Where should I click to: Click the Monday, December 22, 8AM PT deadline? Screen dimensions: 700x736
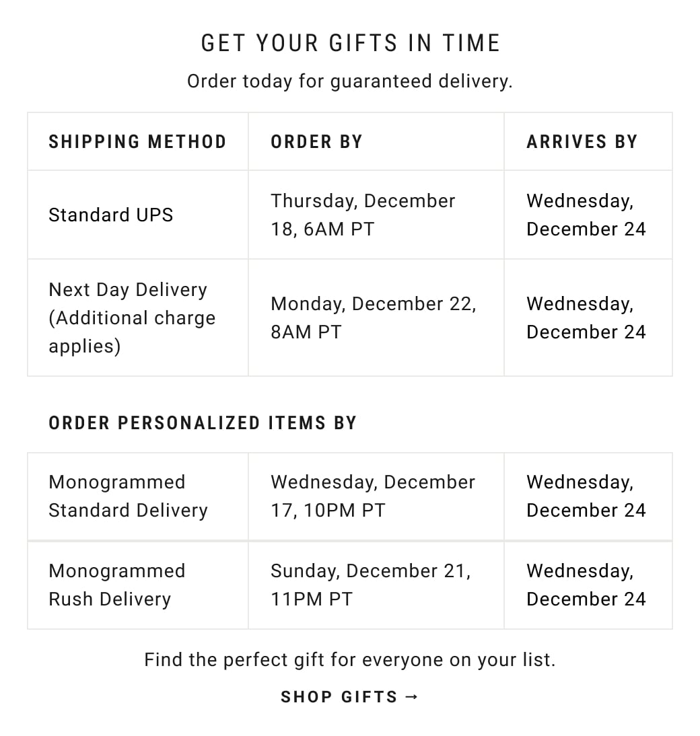tap(373, 318)
